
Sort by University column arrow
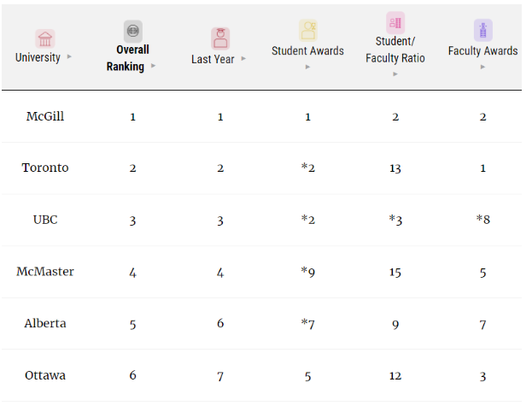point(69,56)
